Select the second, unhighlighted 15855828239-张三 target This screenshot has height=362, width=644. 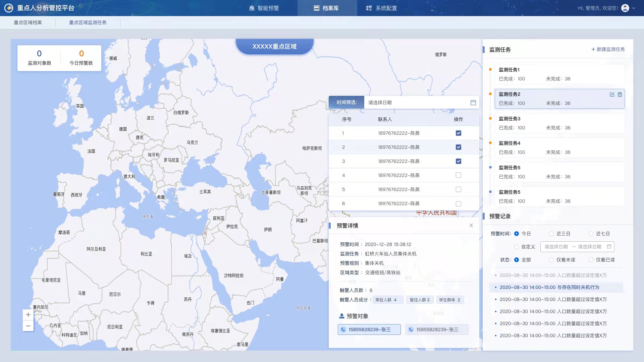437,329
